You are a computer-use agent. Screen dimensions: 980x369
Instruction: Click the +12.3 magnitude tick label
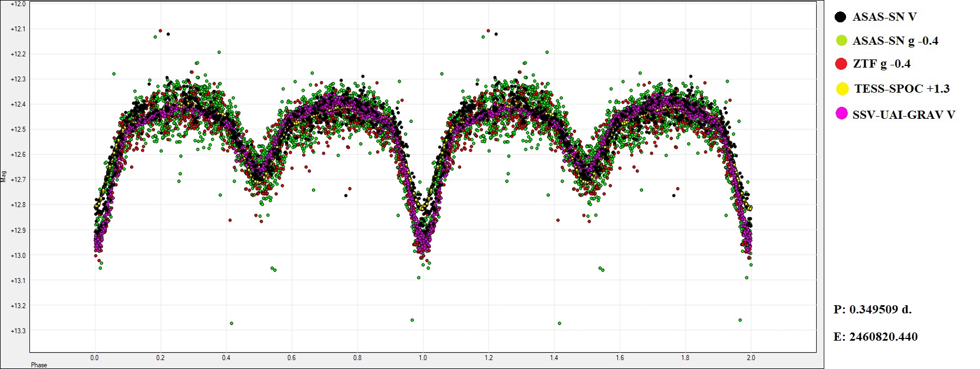tap(18, 79)
